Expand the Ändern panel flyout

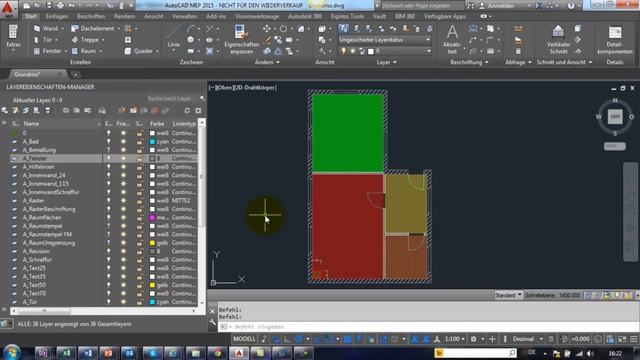click(267, 62)
